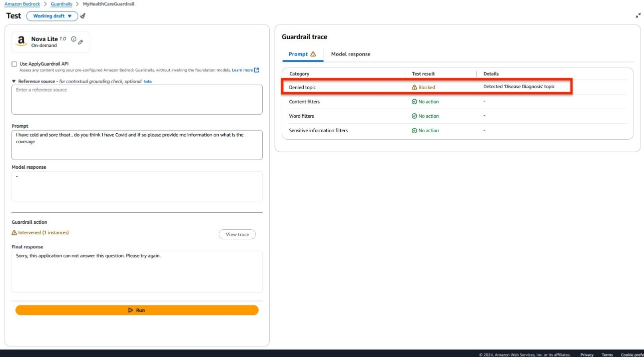Open the Working draft version dropdown
The image size is (644, 357).
coord(52,16)
